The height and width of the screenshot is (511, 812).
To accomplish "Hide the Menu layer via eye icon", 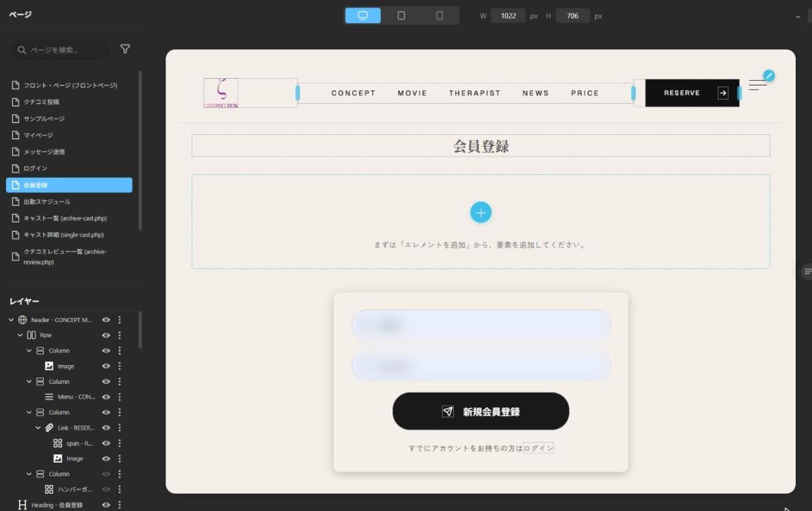I will (106, 397).
